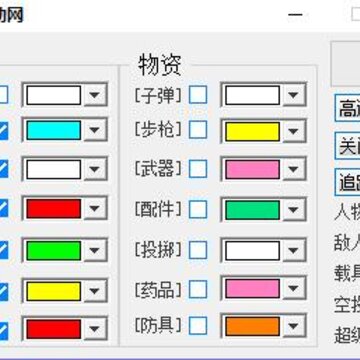360x360 pixels.
Task: Select the green [配件] color swatch
Action: (252, 210)
